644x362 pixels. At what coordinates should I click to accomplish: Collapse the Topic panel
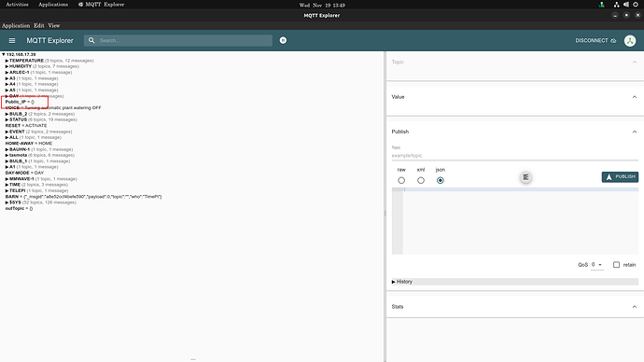(635, 62)
